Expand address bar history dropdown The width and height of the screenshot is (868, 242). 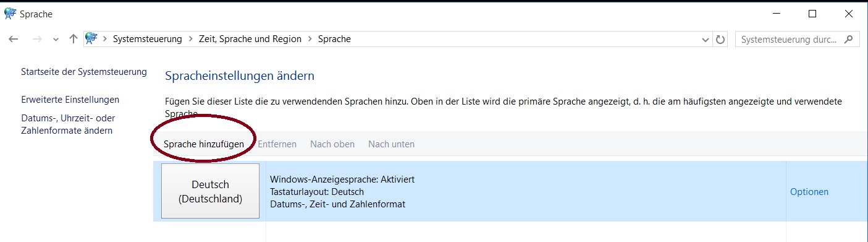[706, 40]
